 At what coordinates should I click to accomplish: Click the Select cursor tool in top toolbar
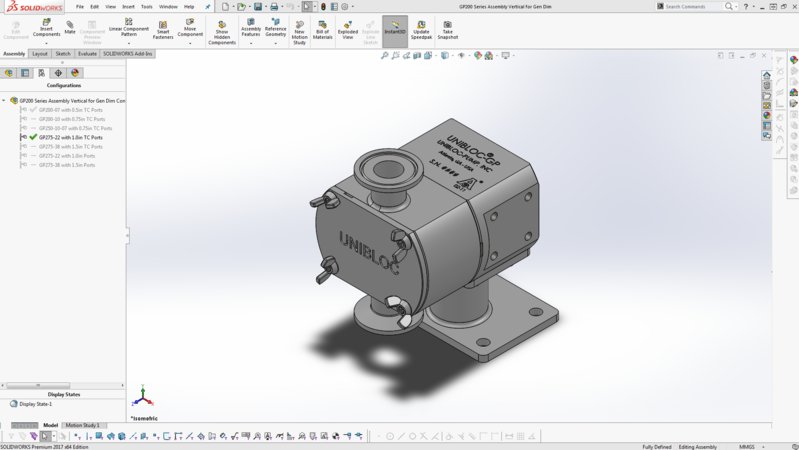coord(306,7)
